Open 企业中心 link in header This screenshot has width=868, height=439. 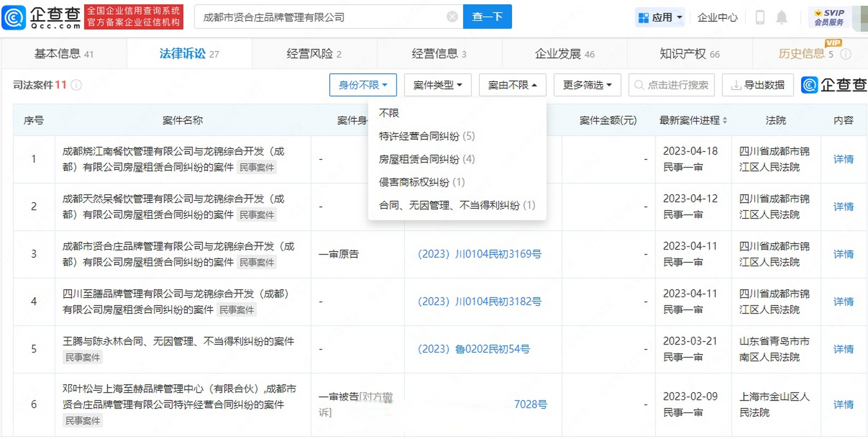pos(718,17)
